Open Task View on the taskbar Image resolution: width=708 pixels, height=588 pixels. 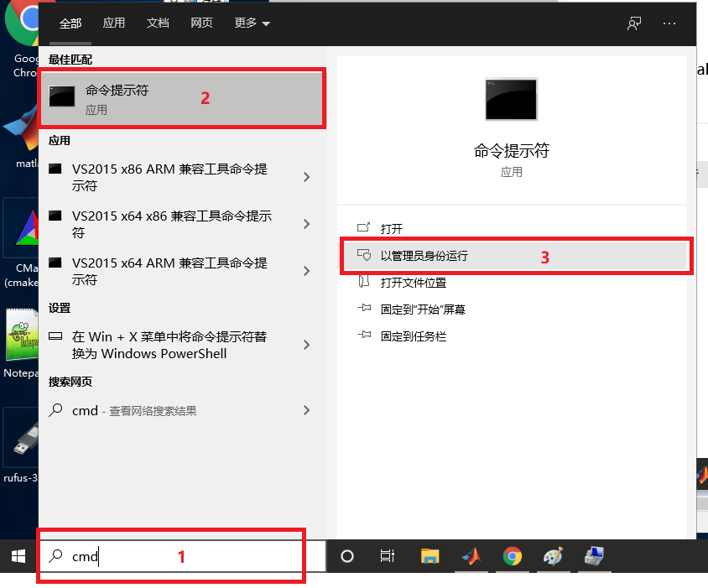click(387, 556)
